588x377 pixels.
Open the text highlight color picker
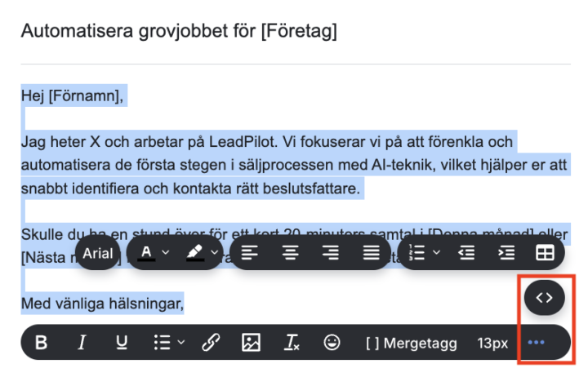[200, 253]
